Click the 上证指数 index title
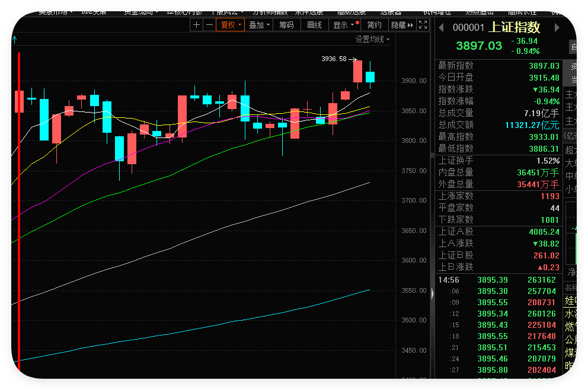The width and height of the screenshot is (588, 390). tap(515, 27)
